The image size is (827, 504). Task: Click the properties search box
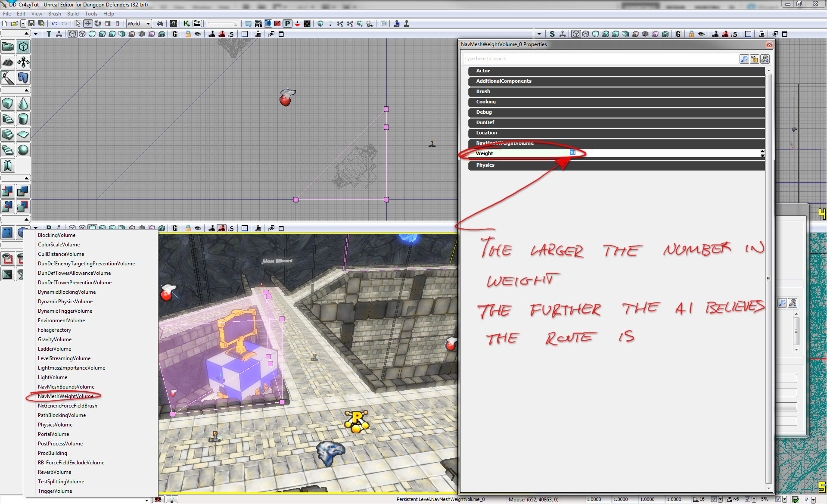(x=600, y=59)
